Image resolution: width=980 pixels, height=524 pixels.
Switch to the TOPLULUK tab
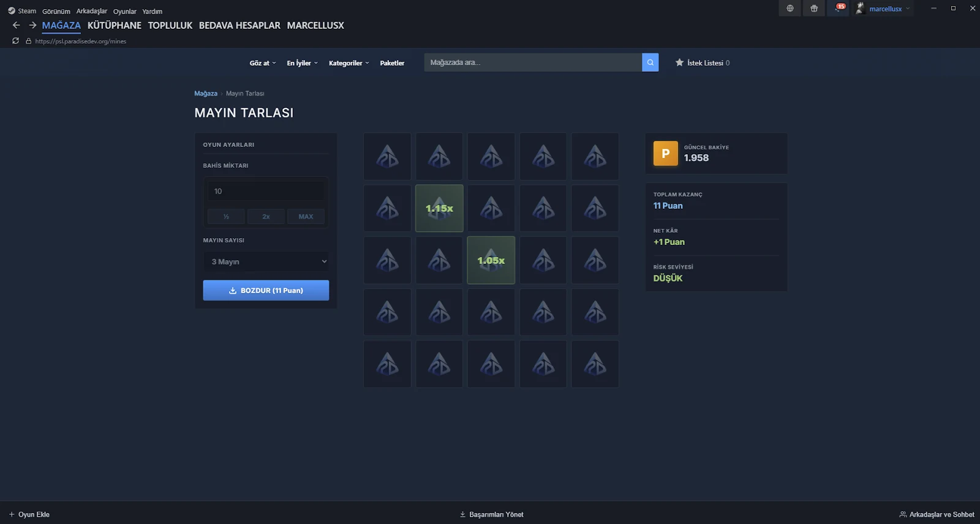tap(170, 25)
